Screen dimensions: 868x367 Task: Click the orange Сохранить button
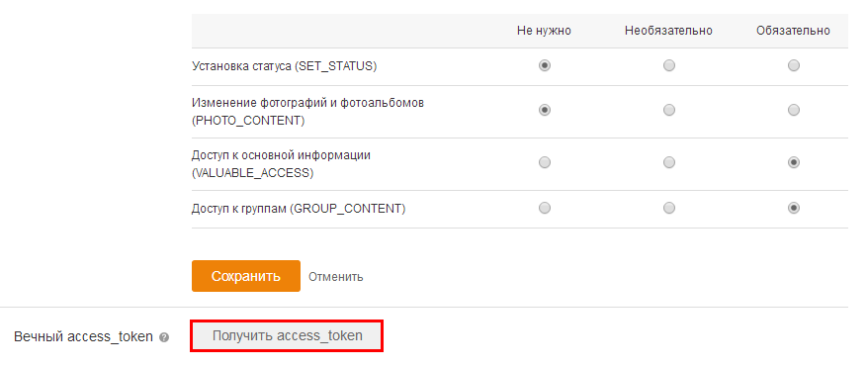coord(246,276)
